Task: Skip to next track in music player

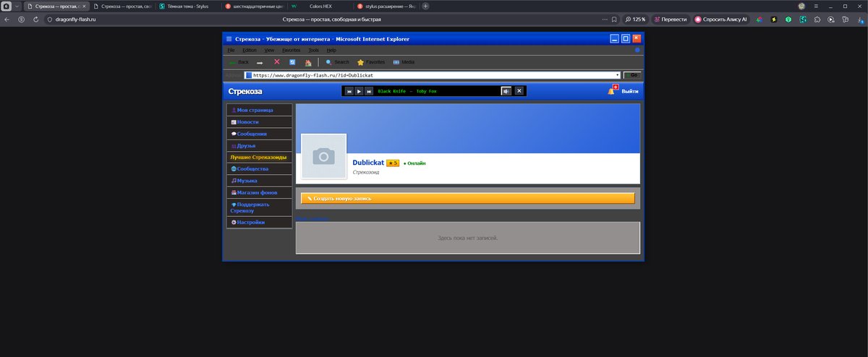Action: coord(369,91)
